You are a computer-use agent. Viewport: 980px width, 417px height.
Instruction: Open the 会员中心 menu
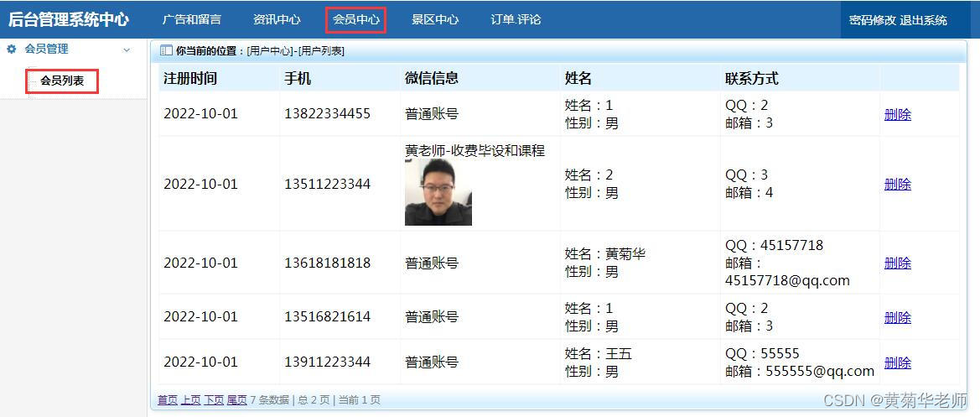(x=356, y=19)
